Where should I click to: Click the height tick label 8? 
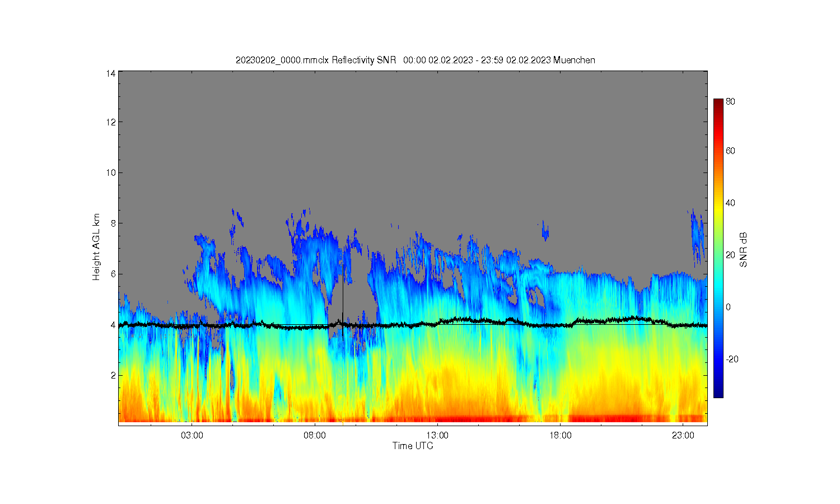point(113,223)
